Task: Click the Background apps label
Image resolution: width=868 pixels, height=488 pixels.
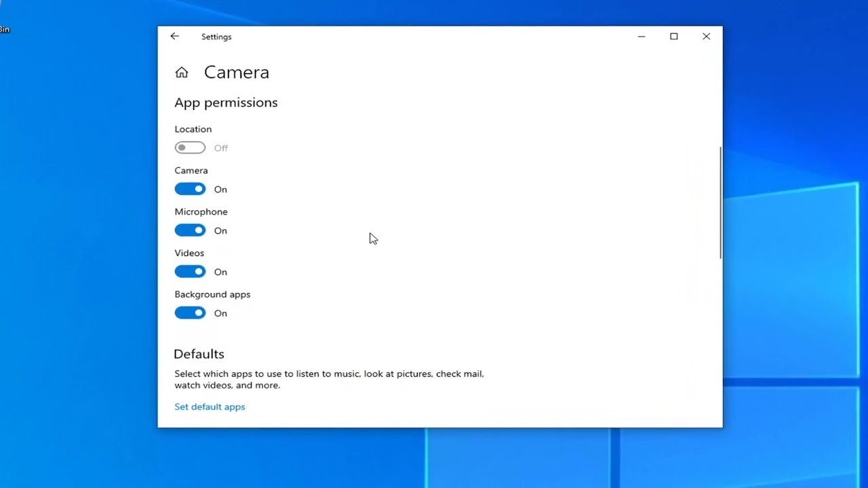Action: coord(212,294)
